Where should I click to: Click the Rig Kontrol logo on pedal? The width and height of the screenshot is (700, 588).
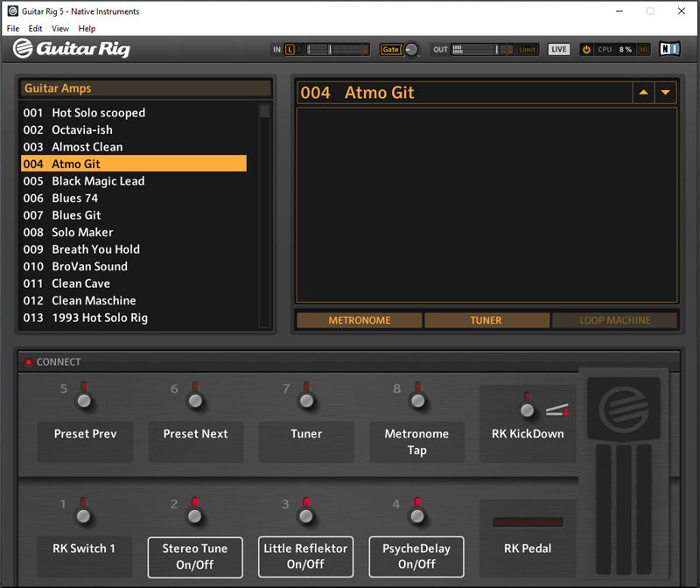623,407
